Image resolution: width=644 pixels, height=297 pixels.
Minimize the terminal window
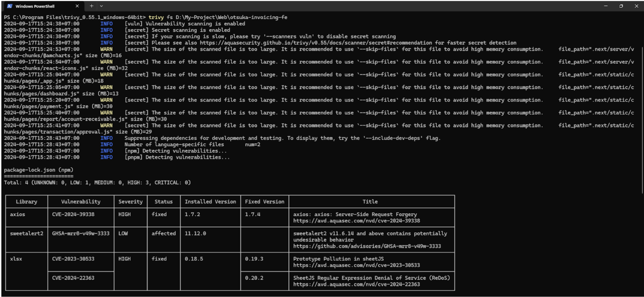[x=606, y=6]
